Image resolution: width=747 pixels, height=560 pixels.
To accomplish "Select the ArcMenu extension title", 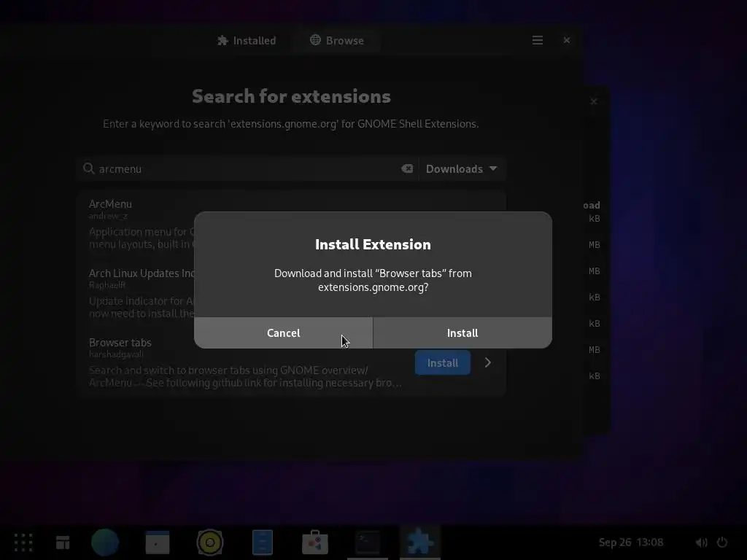I will 110,204.
